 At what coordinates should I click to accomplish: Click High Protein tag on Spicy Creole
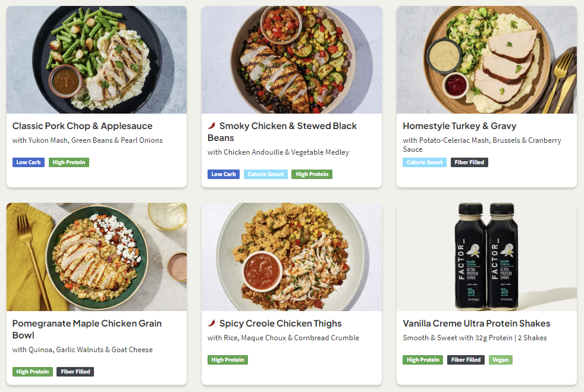(x=228, y=360)
